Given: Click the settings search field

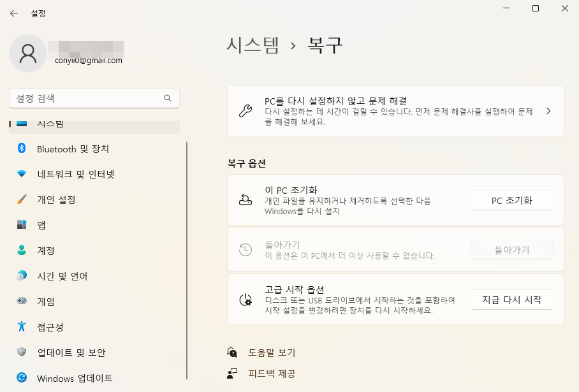Looking at the screenshot, I should tap(94, 98).
